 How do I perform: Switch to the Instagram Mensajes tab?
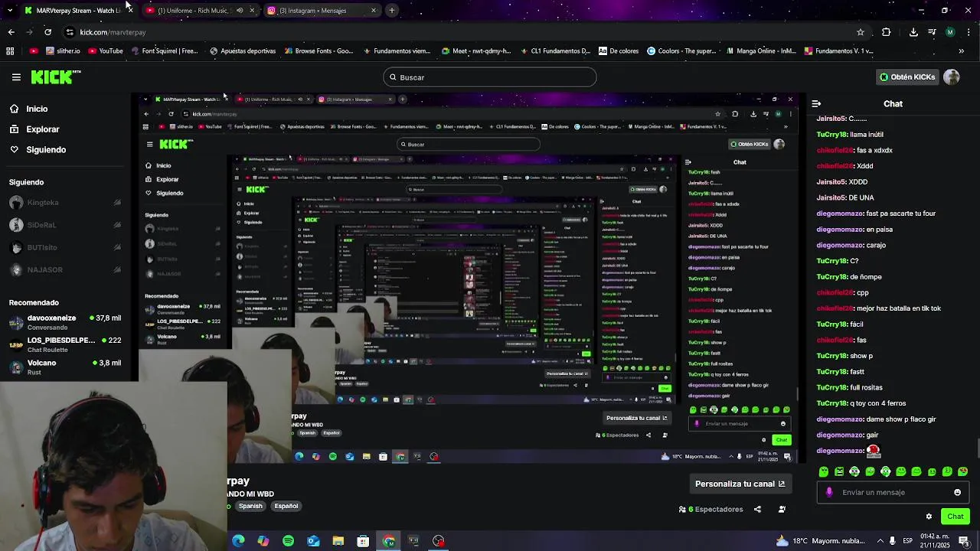[321, 11]
